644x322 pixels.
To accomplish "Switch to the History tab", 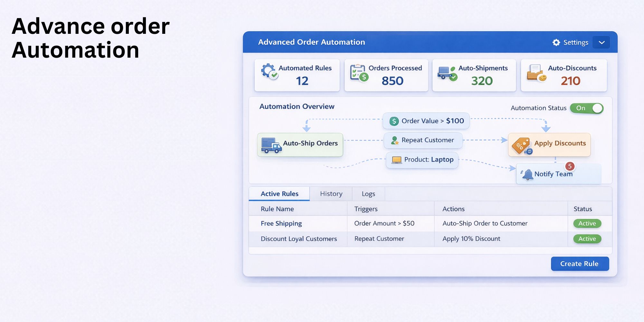I will point(331,194).
